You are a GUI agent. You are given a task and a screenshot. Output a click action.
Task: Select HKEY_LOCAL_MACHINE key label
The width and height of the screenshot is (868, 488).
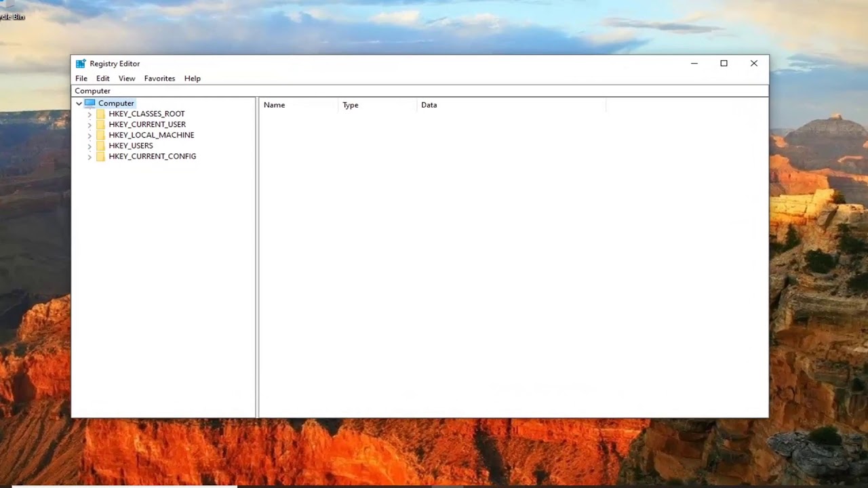coord(151,135)
